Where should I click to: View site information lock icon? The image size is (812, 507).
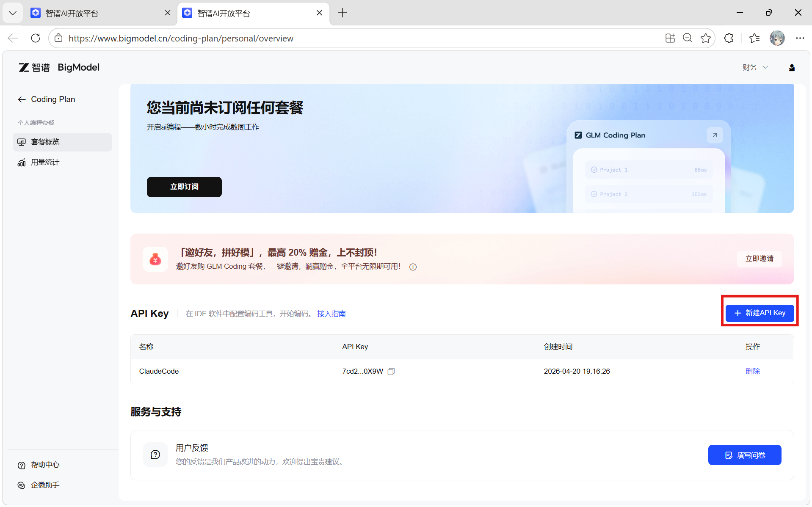coord(59,38)
